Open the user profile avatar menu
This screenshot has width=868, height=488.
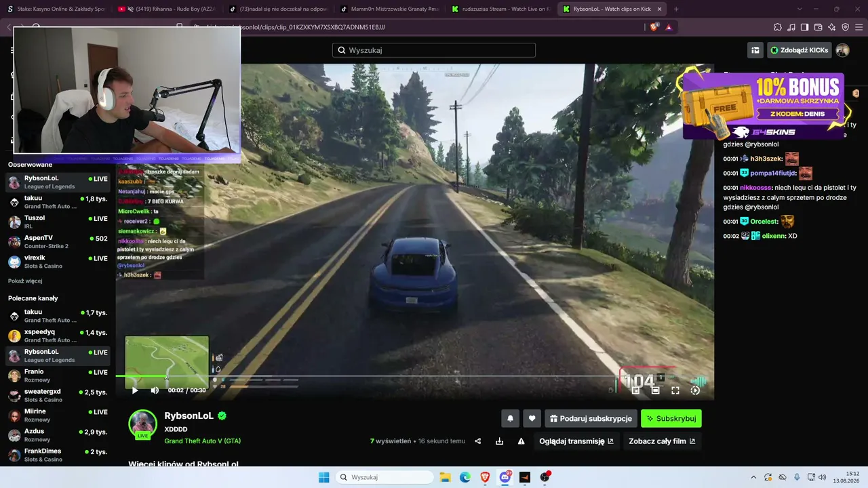tap(842, 50)
